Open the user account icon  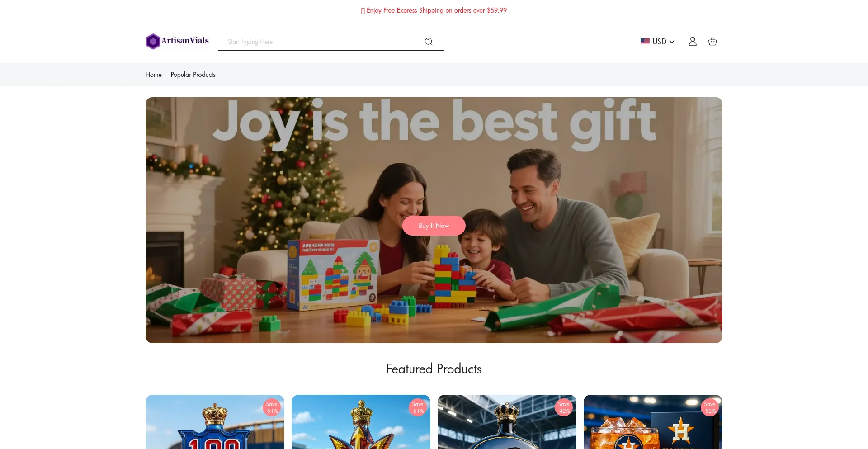[693, 42]
